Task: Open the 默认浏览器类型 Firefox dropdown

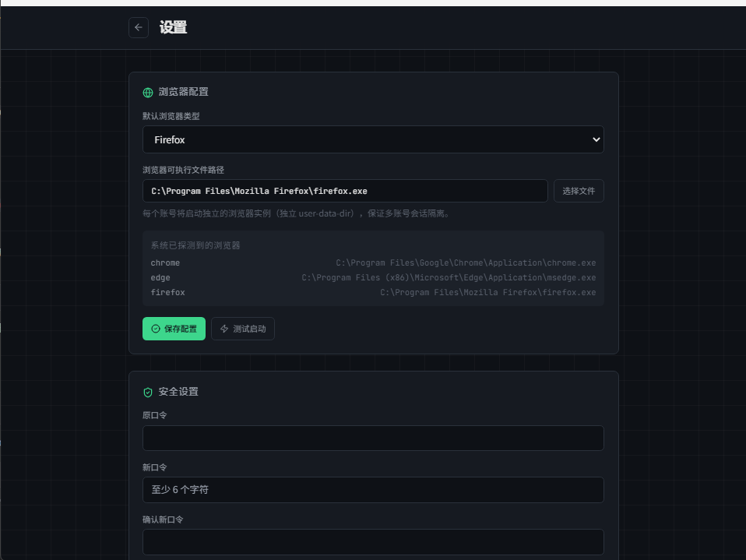Action: coord(373,139)
